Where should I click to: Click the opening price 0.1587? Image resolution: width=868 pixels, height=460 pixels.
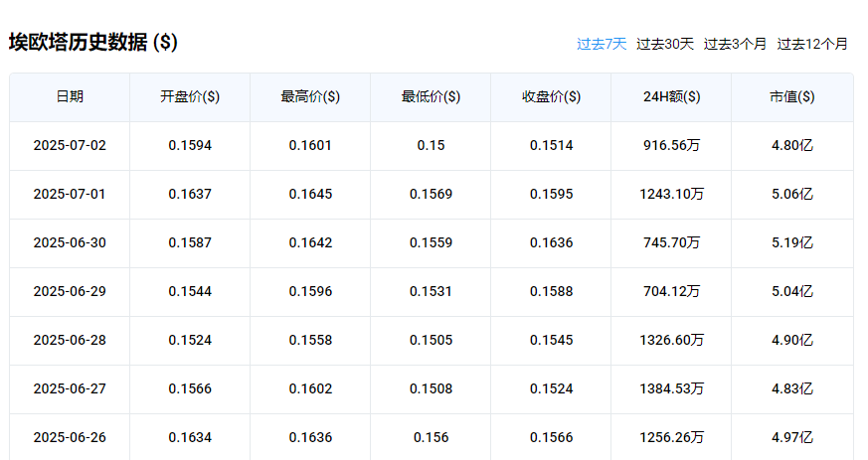point(190,242)
